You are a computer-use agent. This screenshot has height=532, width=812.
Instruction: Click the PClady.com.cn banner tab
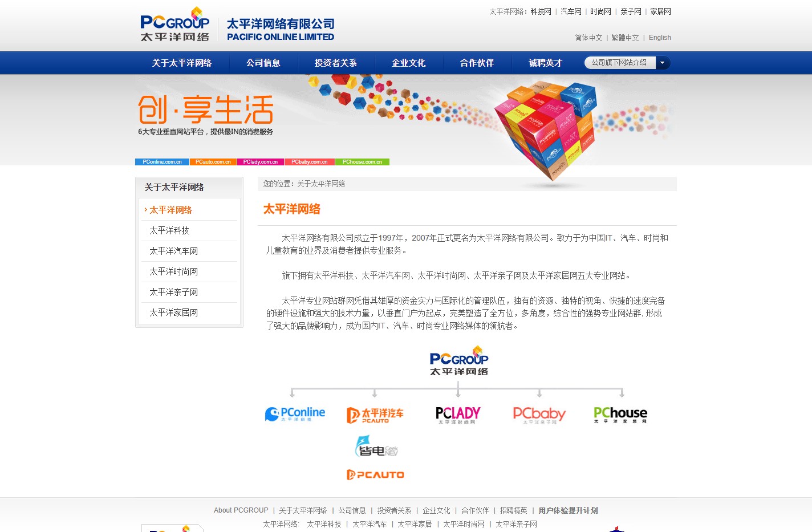tap(261, 162)
